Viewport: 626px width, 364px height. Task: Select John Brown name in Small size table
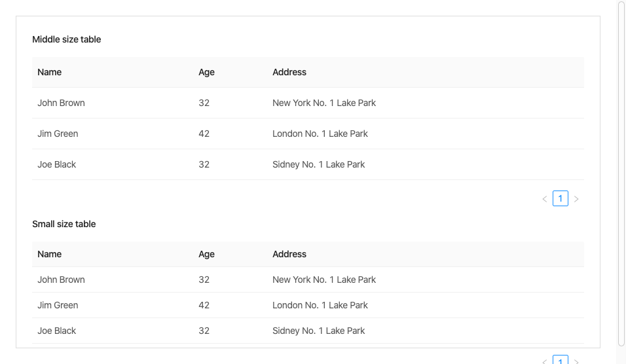[x=61, y=280]
